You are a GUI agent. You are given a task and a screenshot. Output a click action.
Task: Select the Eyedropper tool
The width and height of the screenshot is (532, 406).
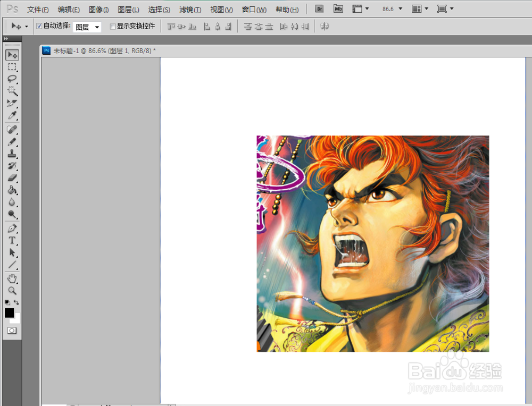click(12, 115)
